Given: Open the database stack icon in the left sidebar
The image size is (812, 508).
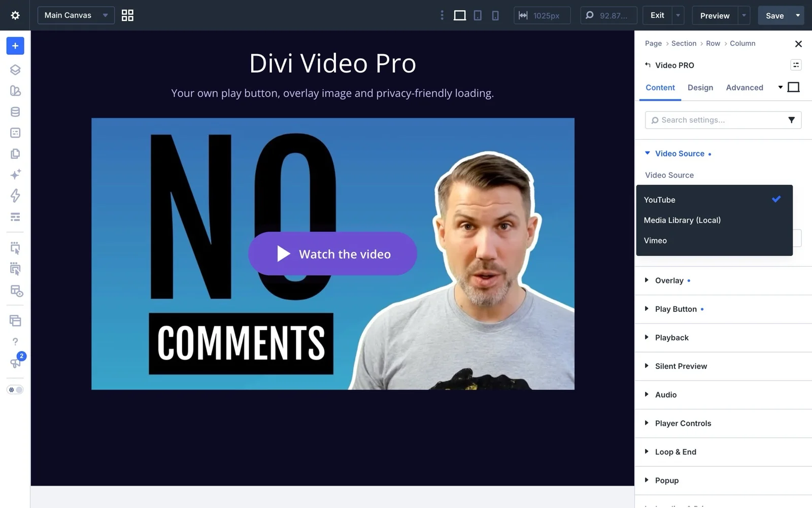Looking at the screenshot, I should (15, 112).
